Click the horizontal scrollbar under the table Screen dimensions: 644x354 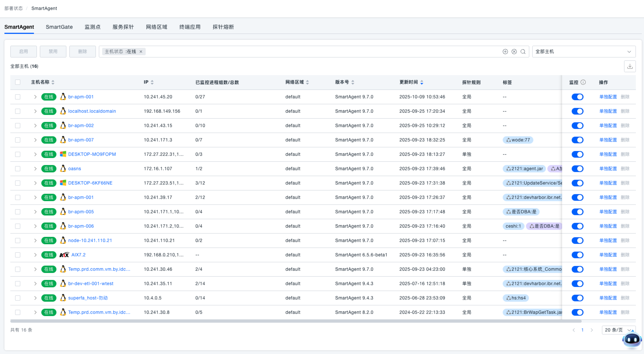[x=295, y=321]
